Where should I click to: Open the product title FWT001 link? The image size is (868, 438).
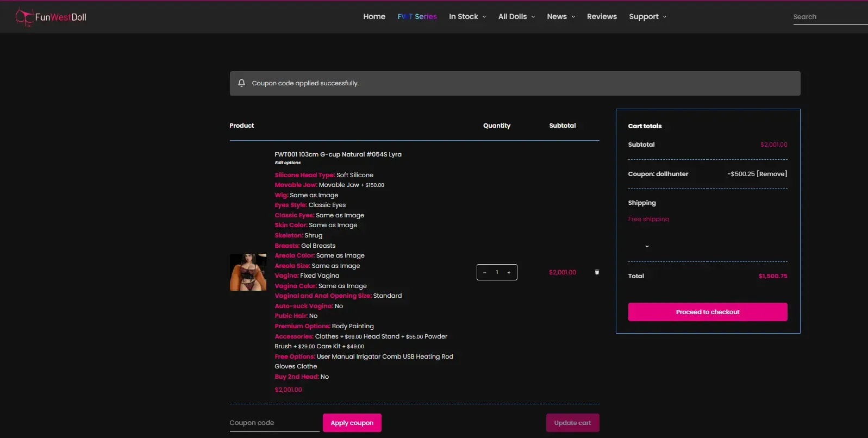tap(338, 154)
